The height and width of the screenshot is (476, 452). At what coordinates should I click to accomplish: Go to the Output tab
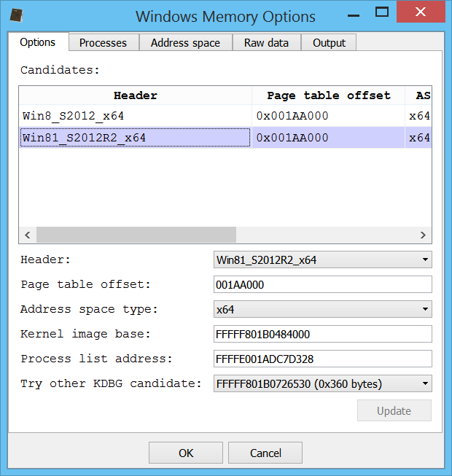click(329, 42)
